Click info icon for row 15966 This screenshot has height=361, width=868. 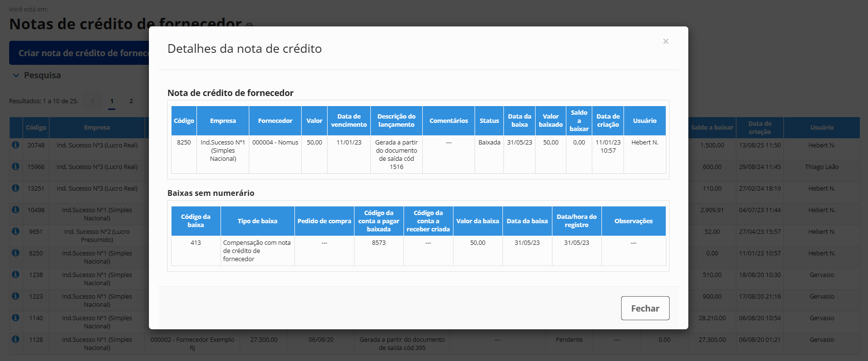point(15,167)
